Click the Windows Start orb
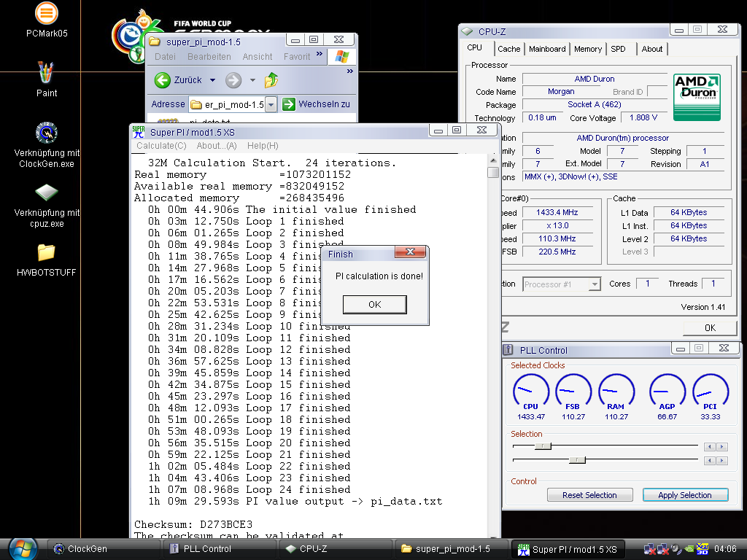The image size is (747, 560). 23,548
